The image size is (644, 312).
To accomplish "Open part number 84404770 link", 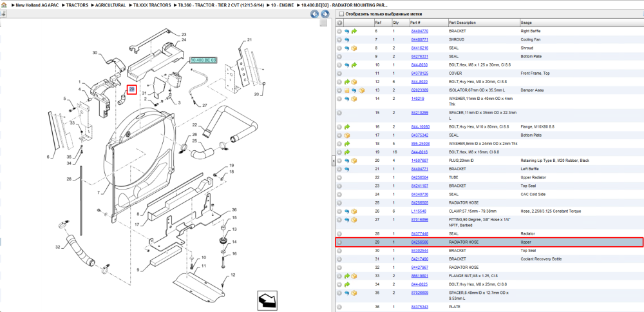I will coord(420,31).
